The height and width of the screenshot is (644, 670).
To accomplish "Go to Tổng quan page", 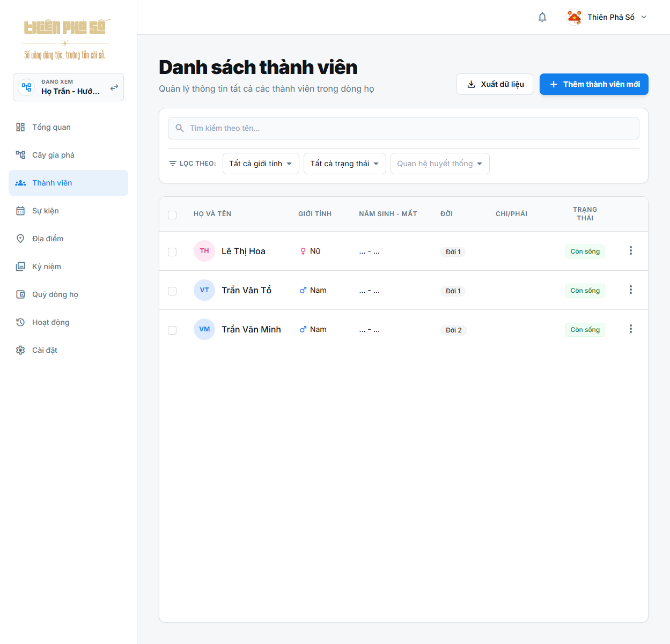I will (68, 127).
